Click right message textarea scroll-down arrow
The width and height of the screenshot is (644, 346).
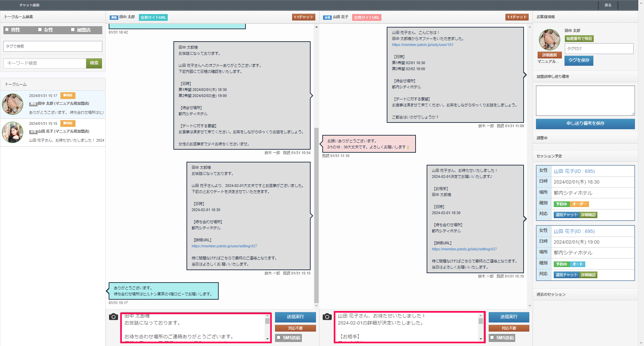(481, 339)
